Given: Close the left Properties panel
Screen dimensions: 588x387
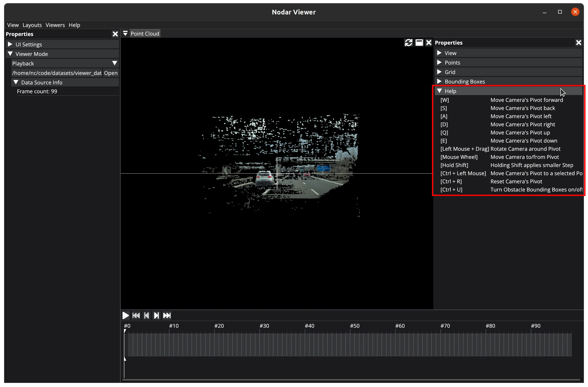Looking at the screenshot, I should click(115, 34).
